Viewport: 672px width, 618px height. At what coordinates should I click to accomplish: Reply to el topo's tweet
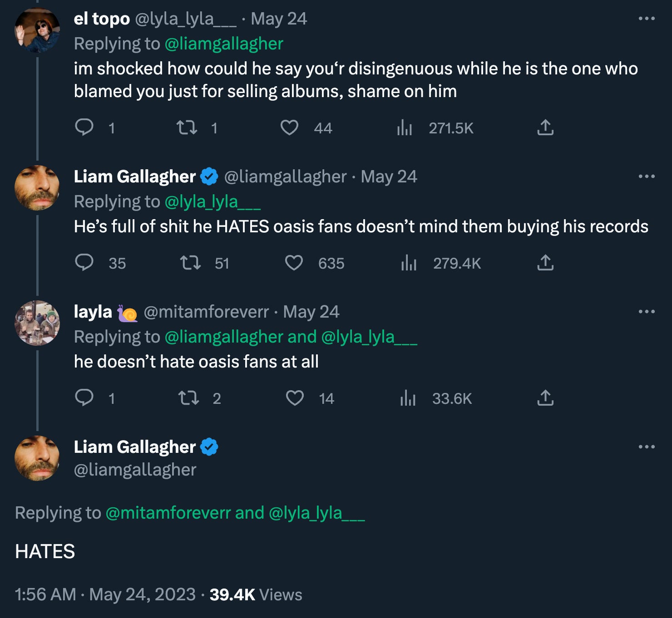pyautogui.click(x=84, y=128)
